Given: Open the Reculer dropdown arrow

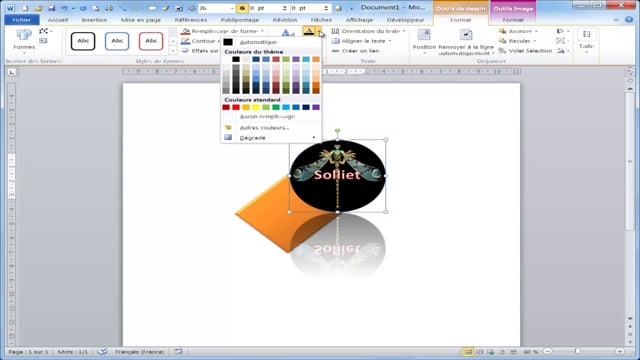Looking at the screenshot, I should tap(535, 41).
